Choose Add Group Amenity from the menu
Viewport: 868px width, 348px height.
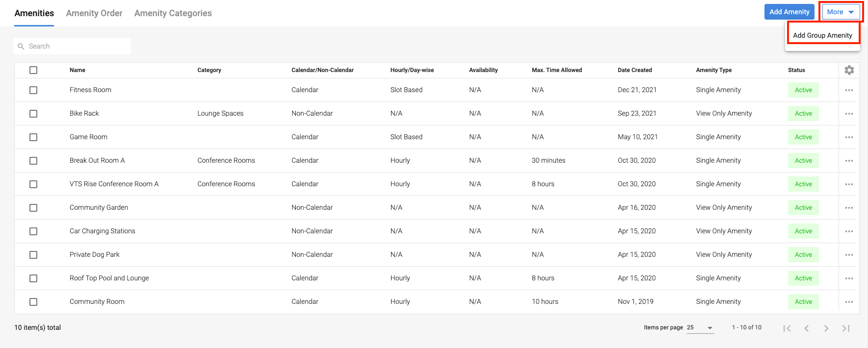(822, 35)
